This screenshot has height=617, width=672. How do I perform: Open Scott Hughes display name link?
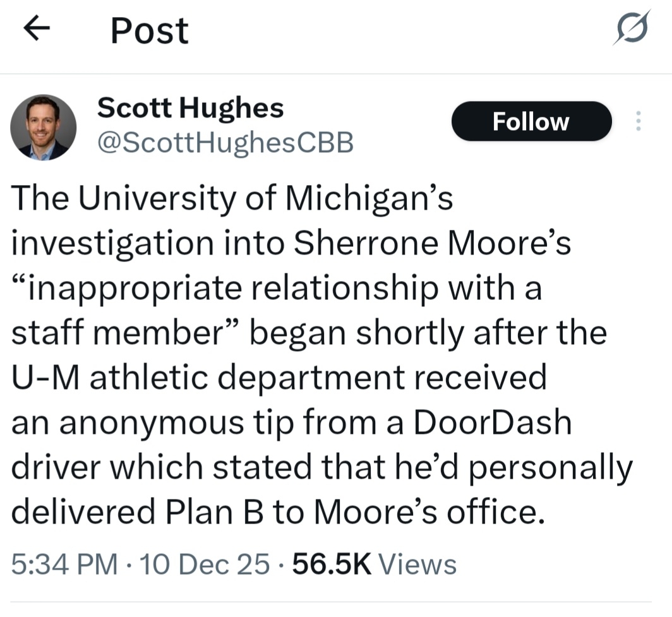(x=190, y=108)
